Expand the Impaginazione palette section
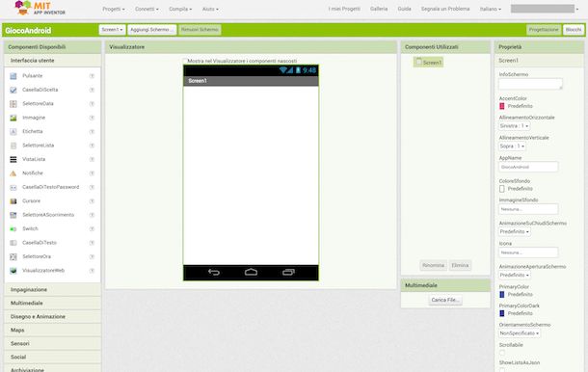The height and width of the screenshot is (372, 588). tap(52, 290)
